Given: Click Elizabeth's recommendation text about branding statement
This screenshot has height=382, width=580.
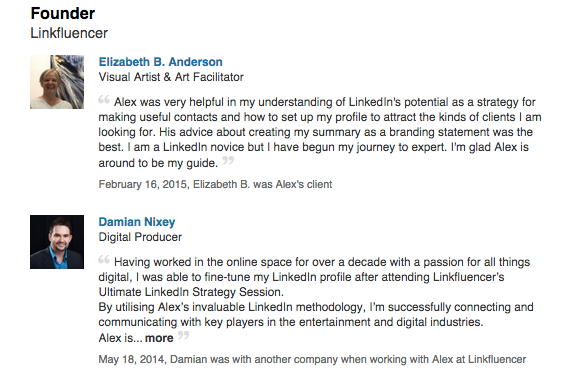Looking at the screenshot, I should (320, 132).
